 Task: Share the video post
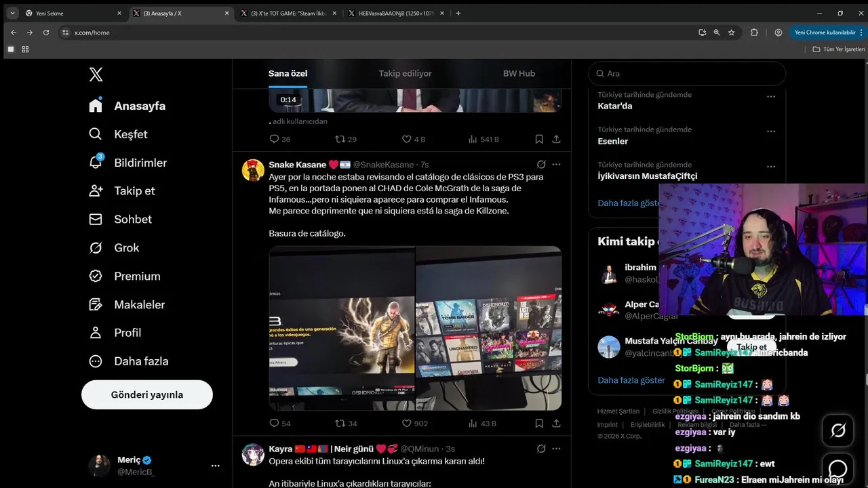[x=557, y=139]
